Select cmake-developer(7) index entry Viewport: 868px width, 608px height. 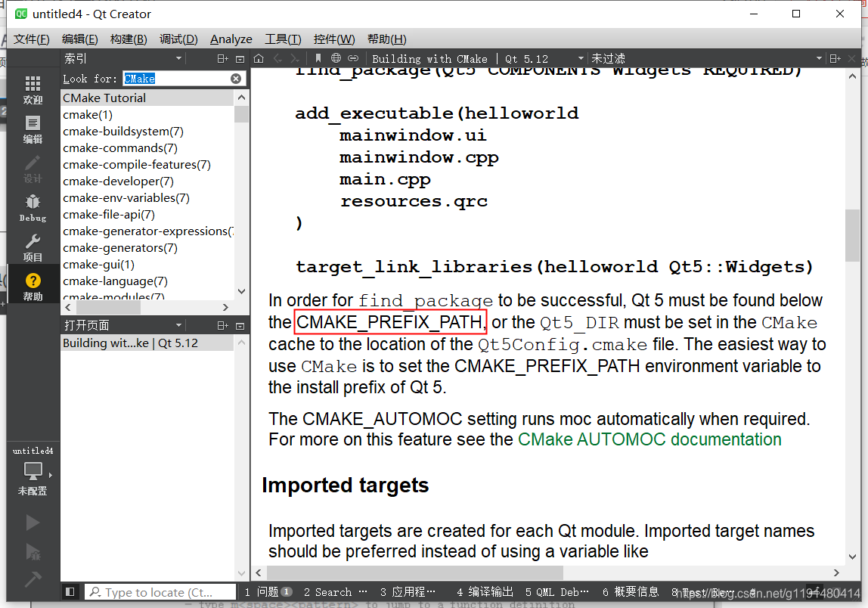pos(147,181)
